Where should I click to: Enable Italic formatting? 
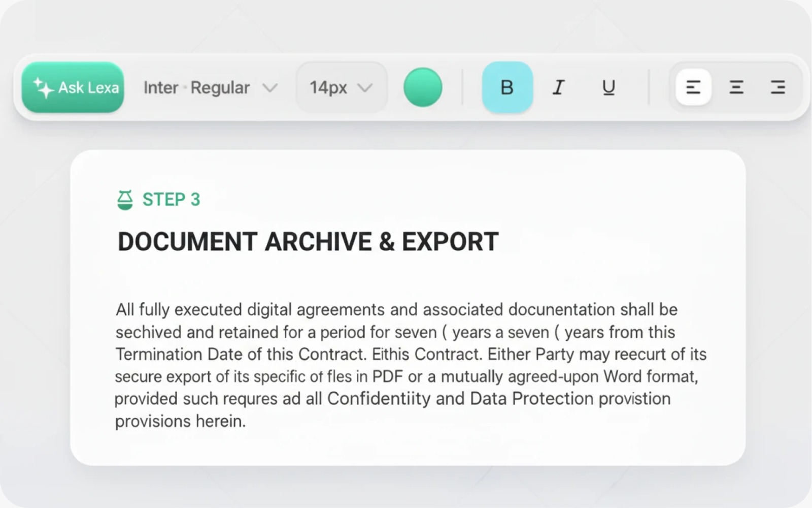[558, 87]
